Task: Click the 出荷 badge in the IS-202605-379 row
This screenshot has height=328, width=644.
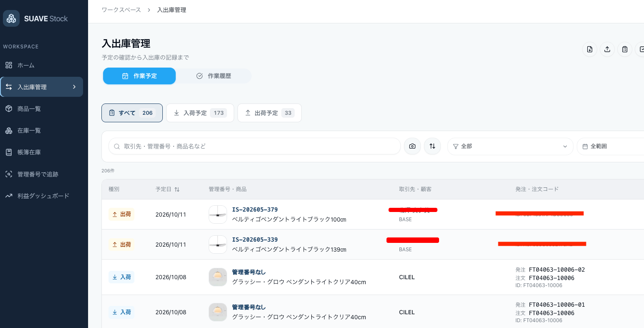Action: coord(121,214)
